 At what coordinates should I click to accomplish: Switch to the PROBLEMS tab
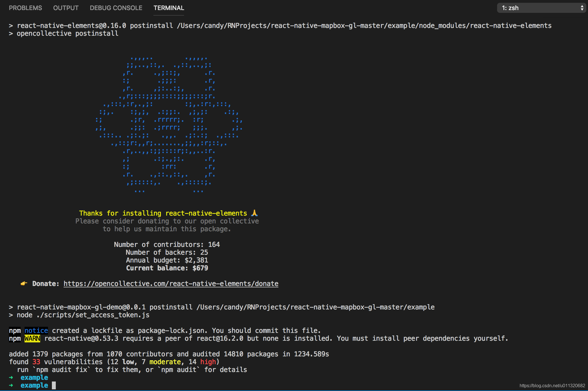(25, 8)
